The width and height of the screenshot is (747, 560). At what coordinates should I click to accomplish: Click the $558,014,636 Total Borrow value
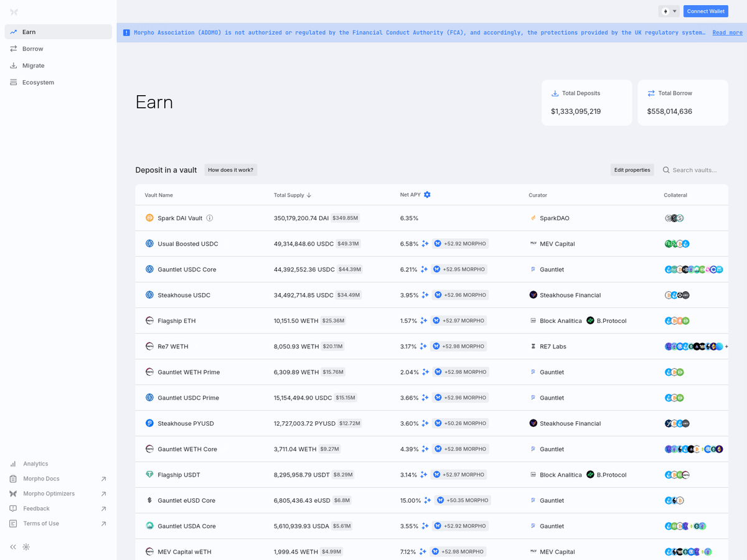point(670,111)
